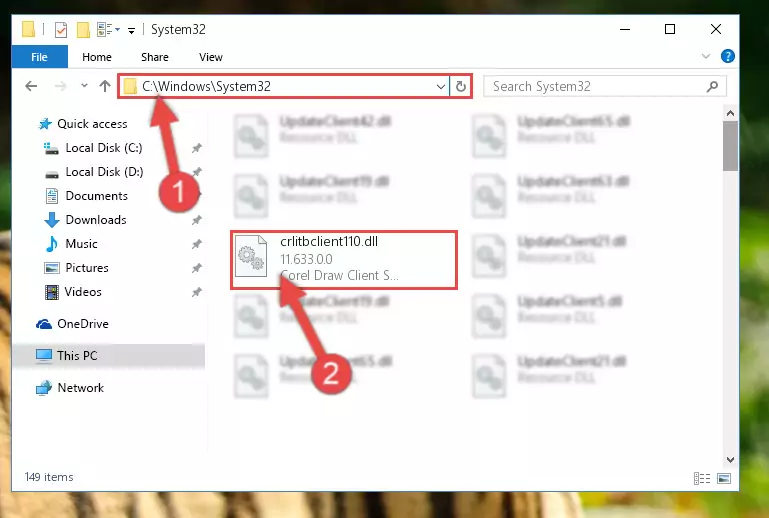Select the crlitbclient110.dll file name
This screenshot has width=769, height=518.
329,241
